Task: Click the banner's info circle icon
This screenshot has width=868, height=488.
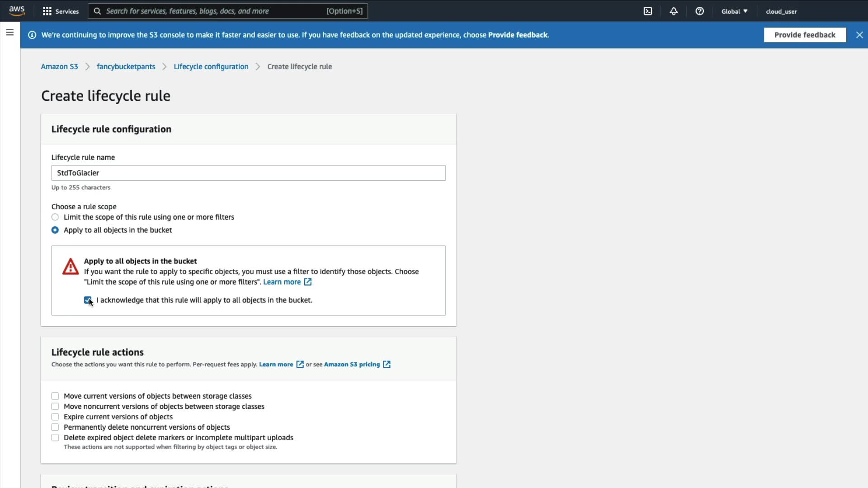Action: point(32,35)
